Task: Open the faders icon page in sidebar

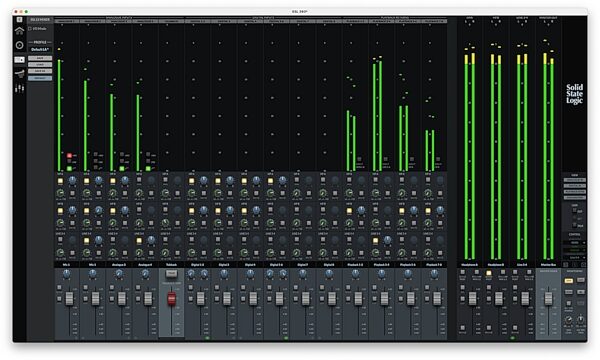Action: (x=20, y=89)
